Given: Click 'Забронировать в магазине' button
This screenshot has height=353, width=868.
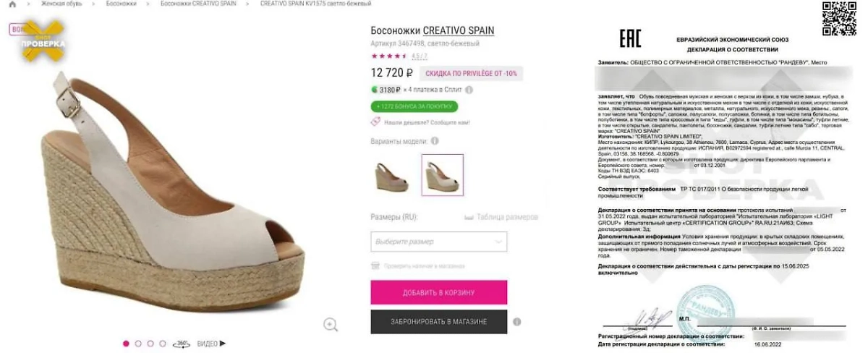Looking at the screenshot, I should click(438, 322).
